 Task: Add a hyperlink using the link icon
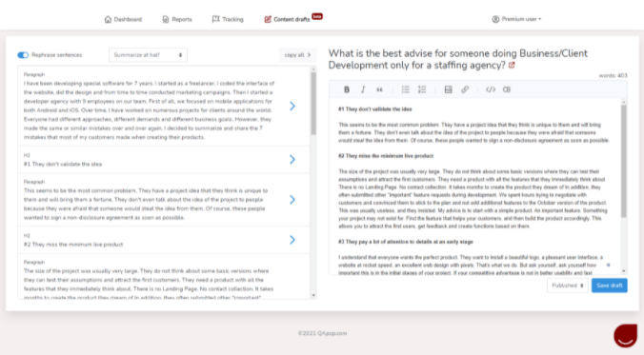click(465, 89)
